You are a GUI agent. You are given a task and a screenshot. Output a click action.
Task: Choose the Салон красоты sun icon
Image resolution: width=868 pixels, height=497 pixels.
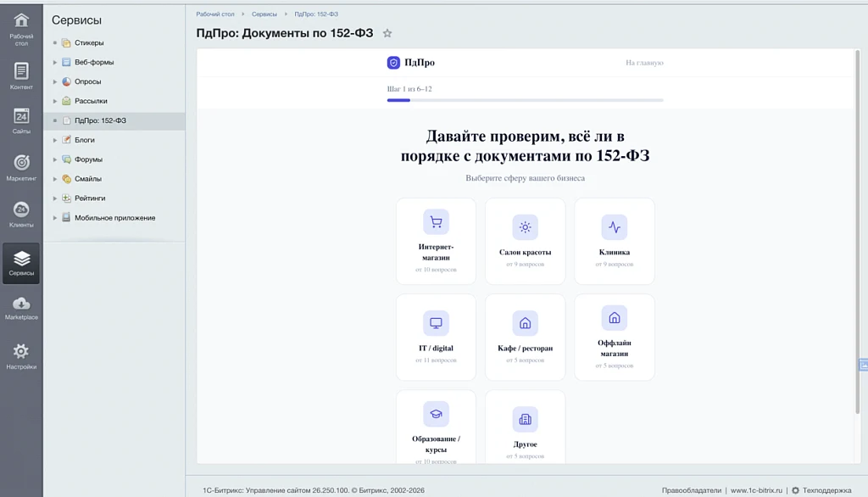point(526,227)
